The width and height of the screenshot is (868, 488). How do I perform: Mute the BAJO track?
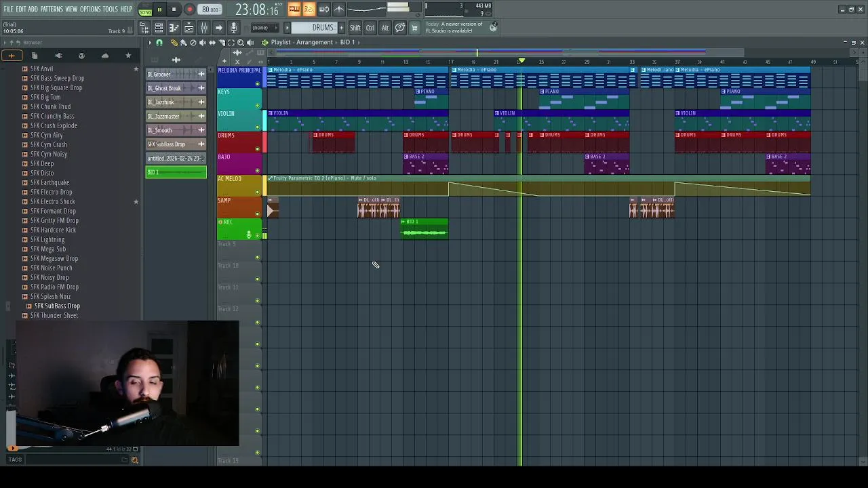pyautogui.click(x=257, y=171)
